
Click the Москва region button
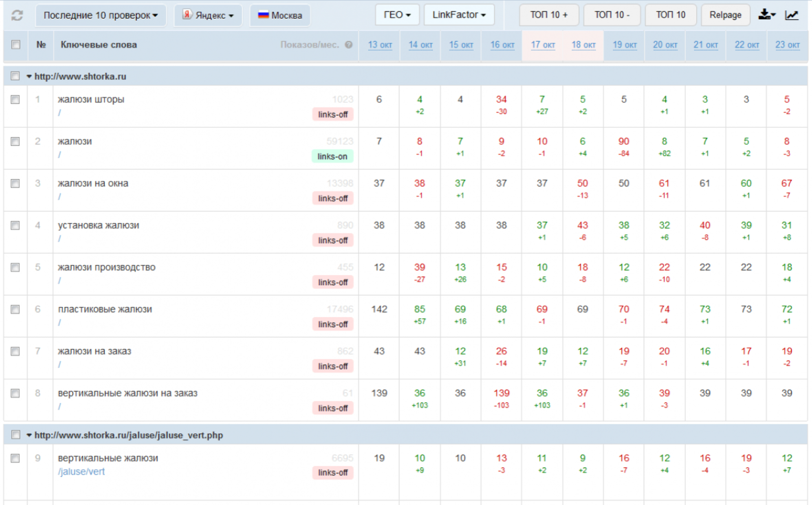click(280, 15)
